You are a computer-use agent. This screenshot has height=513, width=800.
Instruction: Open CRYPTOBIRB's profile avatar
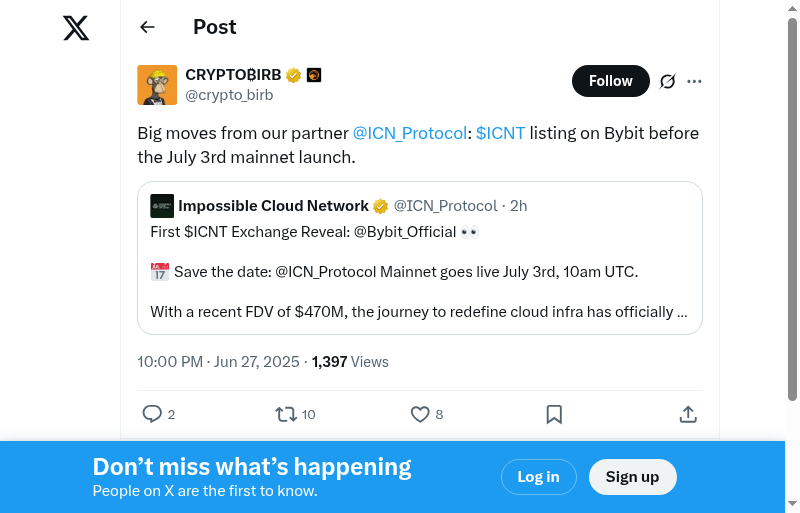[157, 85]
